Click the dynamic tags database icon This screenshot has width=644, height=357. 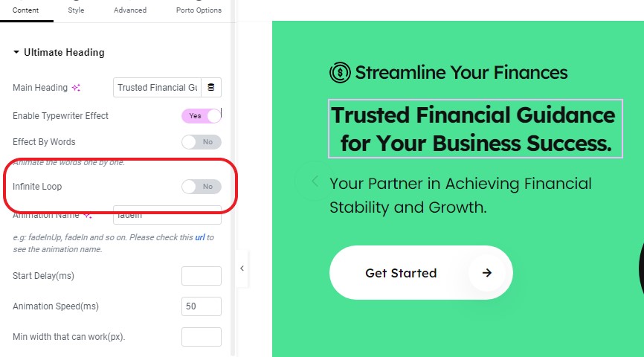(210, 88)
